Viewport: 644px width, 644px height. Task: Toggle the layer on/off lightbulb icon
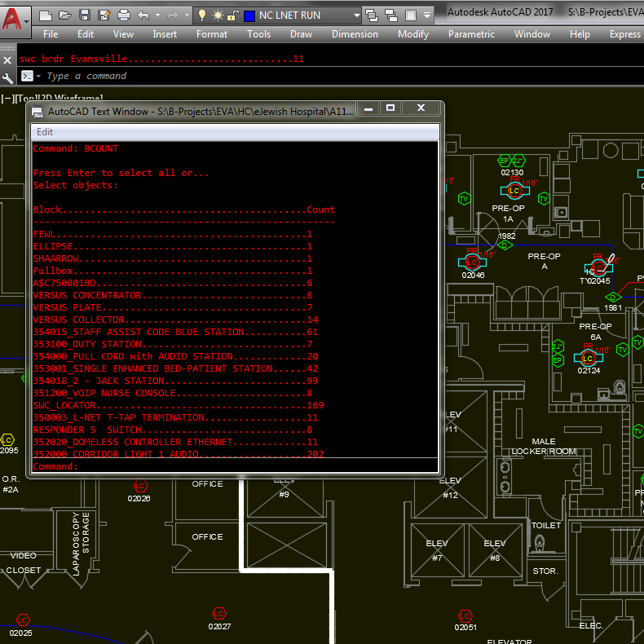pyautogui.click(x=202, y=15)
